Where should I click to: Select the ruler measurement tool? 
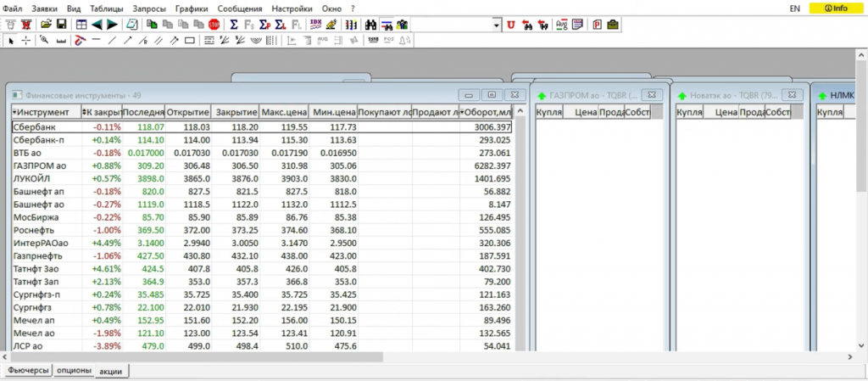(61, 41)
